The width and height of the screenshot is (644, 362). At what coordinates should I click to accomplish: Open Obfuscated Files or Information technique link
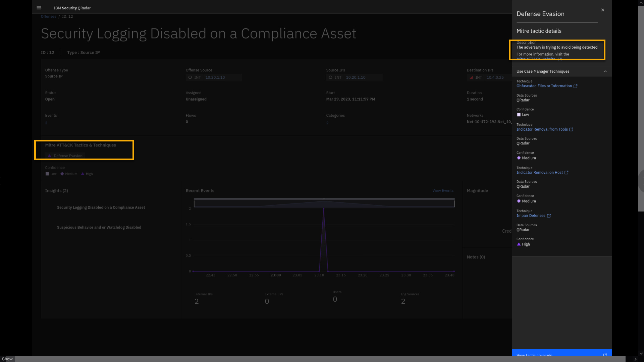point(544,86)
